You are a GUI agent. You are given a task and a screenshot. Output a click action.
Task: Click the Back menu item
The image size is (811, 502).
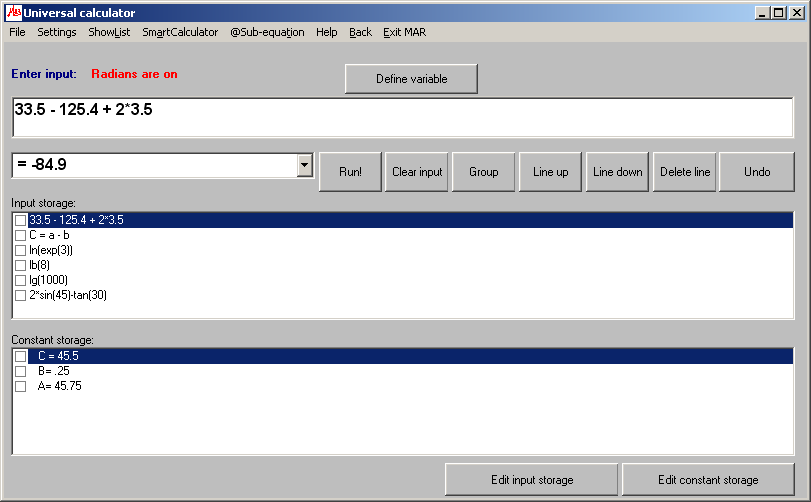click(x=361, y=32)
